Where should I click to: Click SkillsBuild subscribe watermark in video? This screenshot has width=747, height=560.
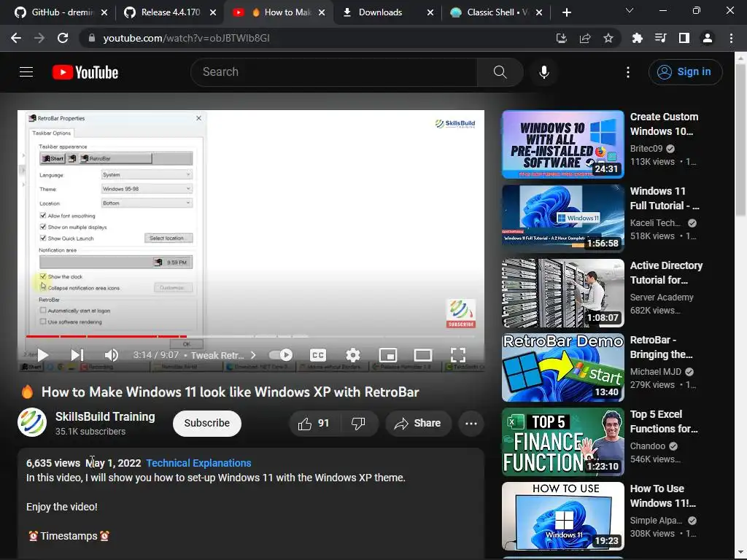(x=461, y=314)
